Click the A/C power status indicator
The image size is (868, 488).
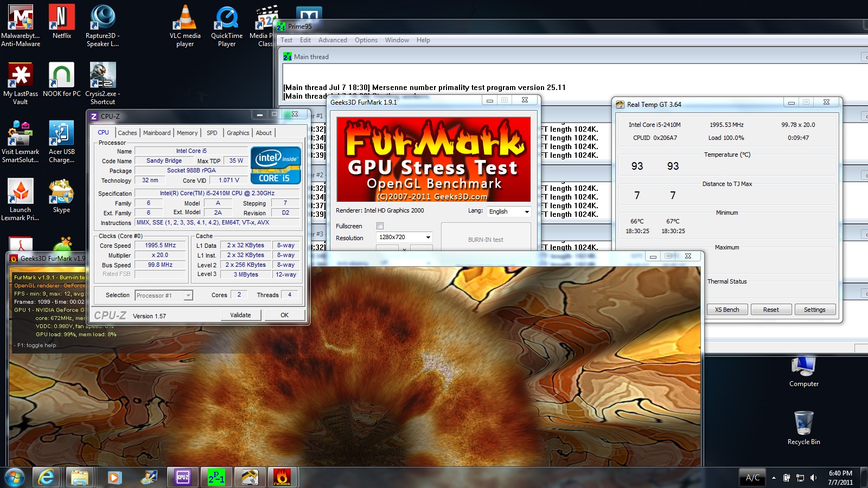coord(752,478)
